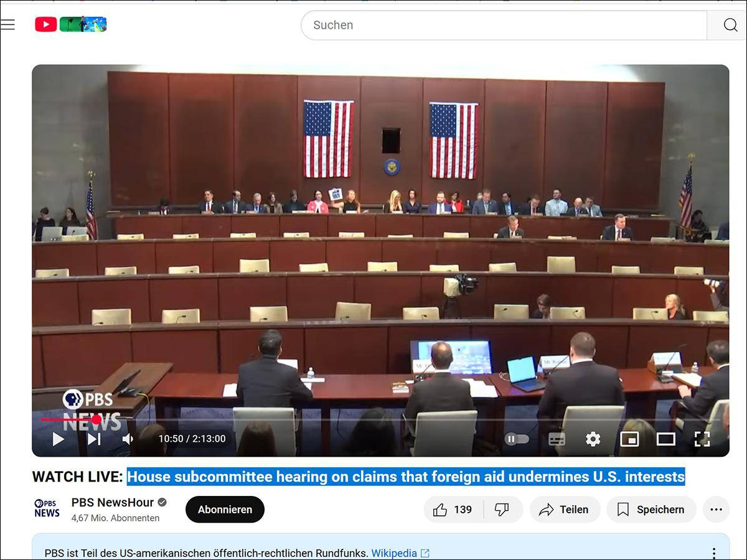Turn on subtitles captions
The height and width of the screenshot is (560, 747).
coord(557,439)
